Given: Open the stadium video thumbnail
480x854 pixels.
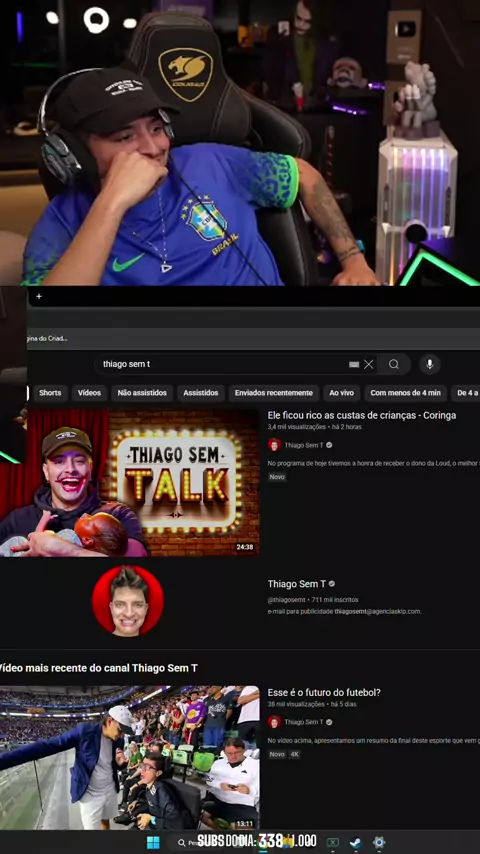Looking at the screenshot, I should point(130,758).
